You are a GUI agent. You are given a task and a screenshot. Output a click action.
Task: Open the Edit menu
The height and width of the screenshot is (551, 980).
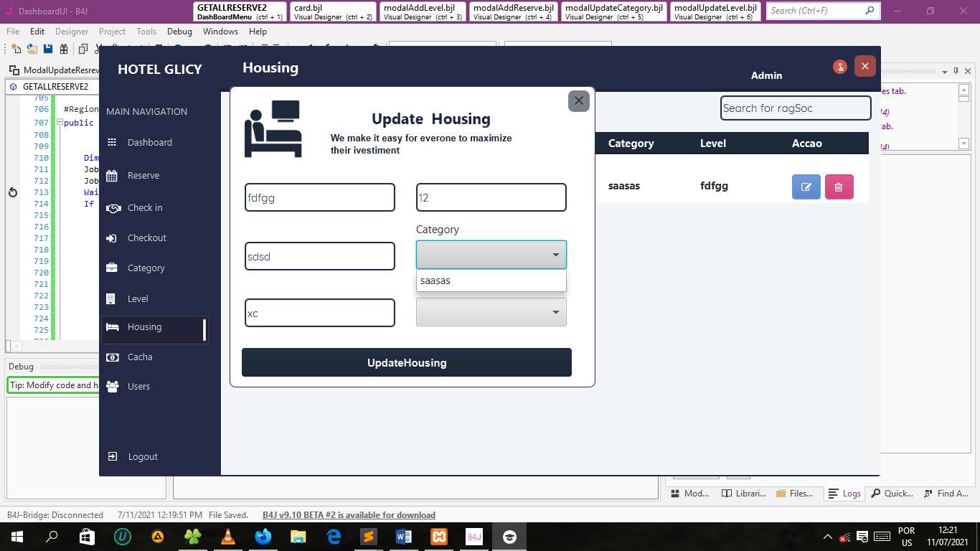tap(37, 32)
